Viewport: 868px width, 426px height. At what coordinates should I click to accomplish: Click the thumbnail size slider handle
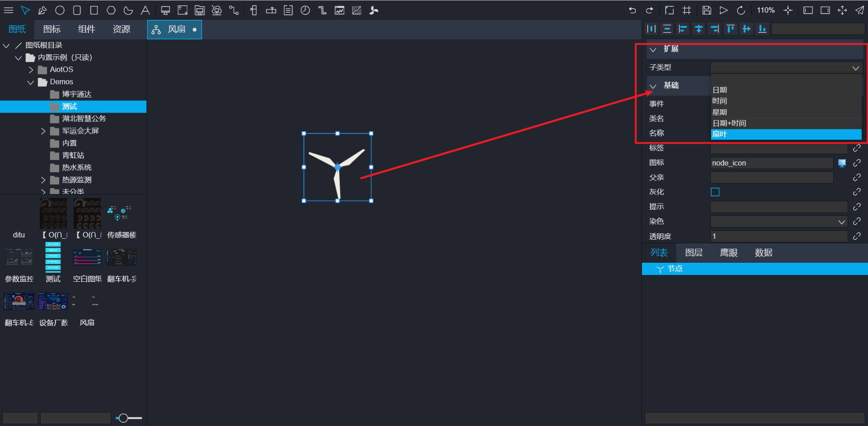click(x=123, y=418)
